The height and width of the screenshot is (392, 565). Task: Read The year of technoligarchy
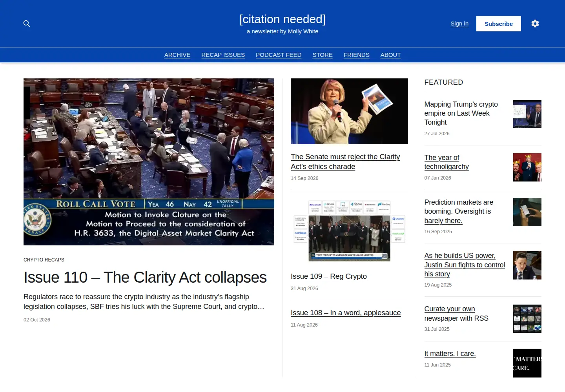[447, 162]
